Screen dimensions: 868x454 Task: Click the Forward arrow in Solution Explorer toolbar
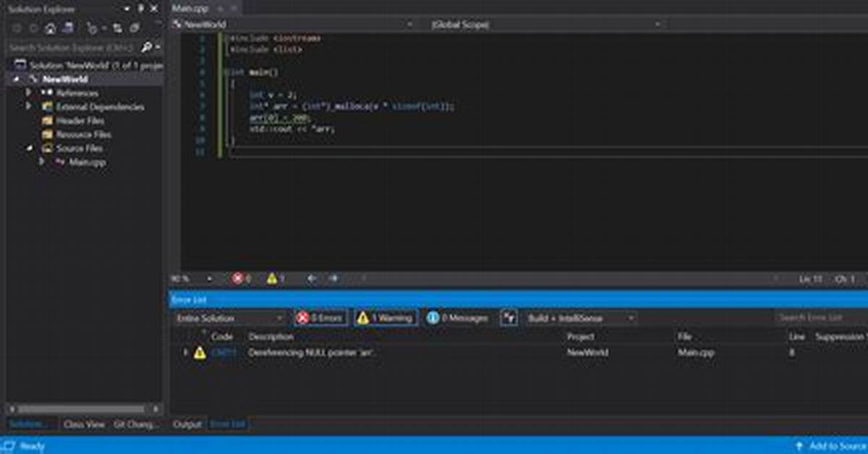33,29
